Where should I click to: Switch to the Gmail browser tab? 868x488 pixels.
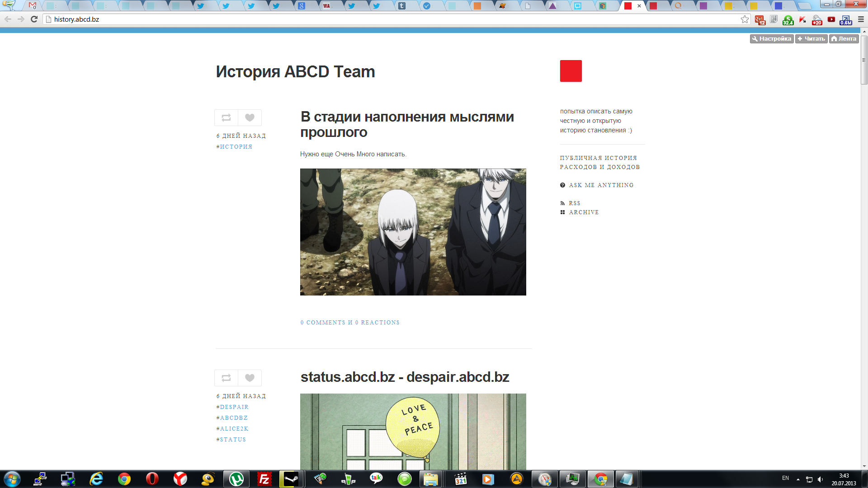32,6
